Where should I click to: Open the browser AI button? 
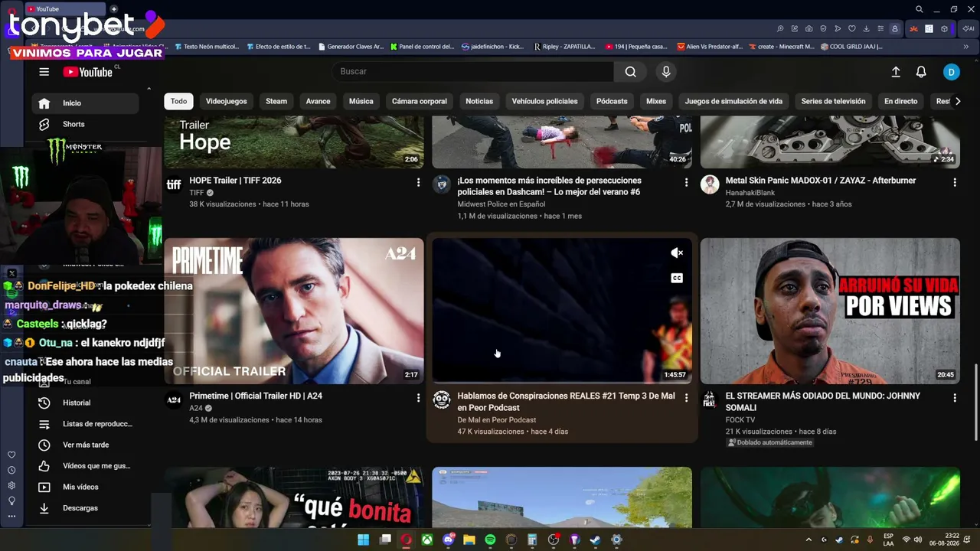[x=969, y=29]
